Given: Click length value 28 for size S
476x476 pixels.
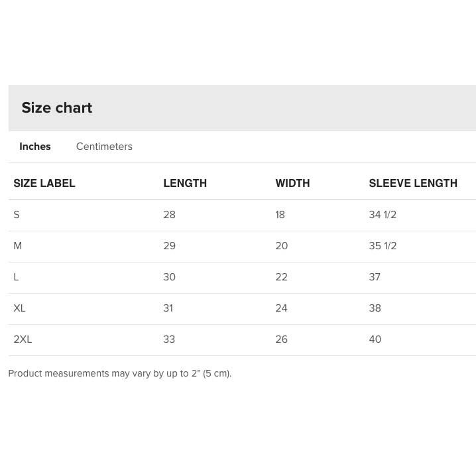Looking at the screenshot, I should pos(170,215).
